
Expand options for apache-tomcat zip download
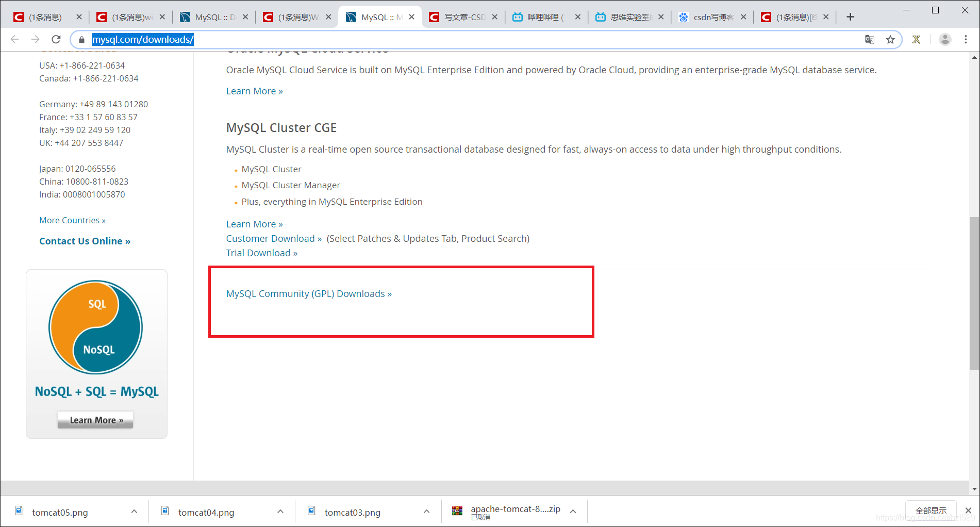pyautogui.click(x=573, y=512)
